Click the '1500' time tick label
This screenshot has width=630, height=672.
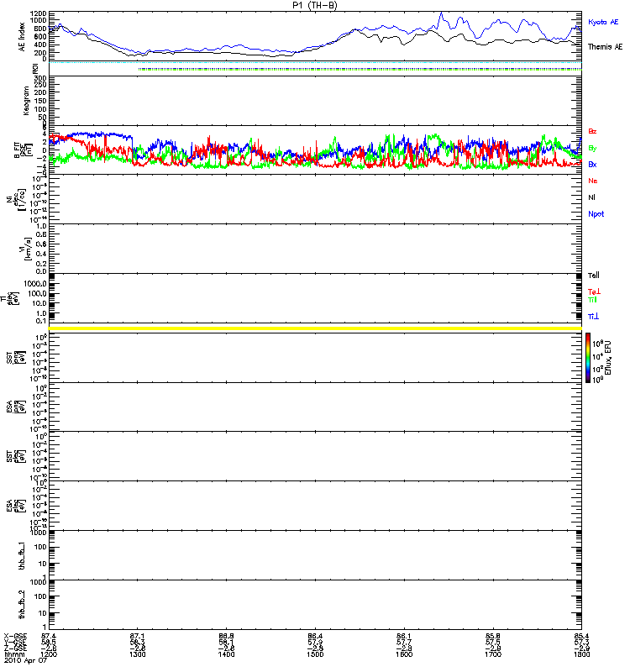tap(315, 654)
